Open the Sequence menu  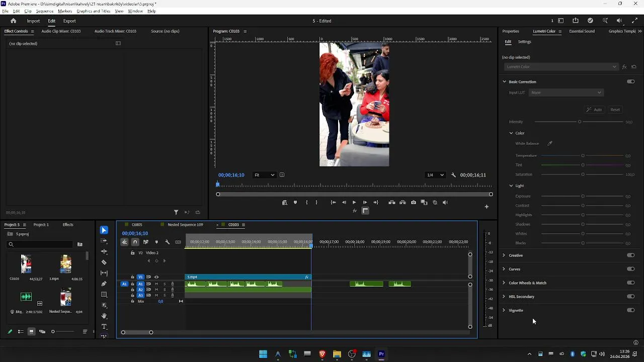pyautogui.click(x=45, y=11)
